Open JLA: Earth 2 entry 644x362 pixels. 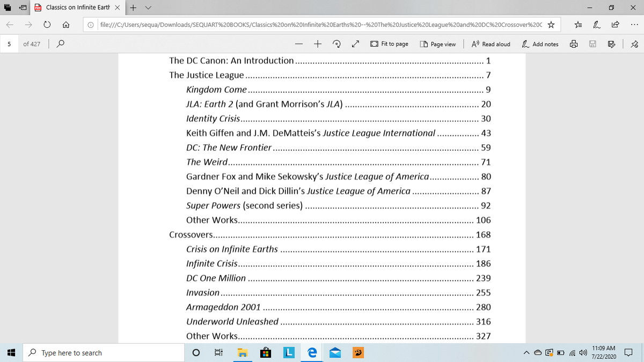(x=338, y=104)
